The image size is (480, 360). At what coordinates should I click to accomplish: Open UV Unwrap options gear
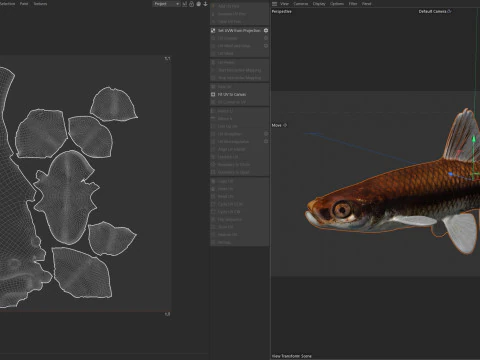266,38
